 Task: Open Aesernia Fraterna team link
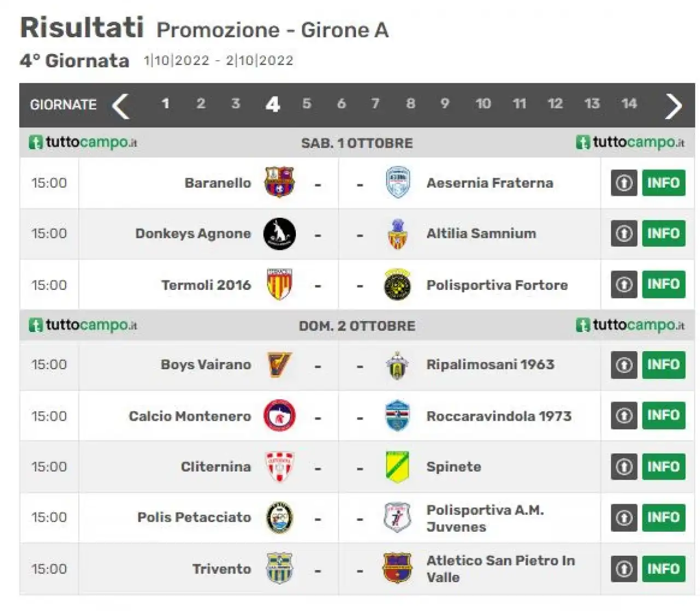[x=489, y=183]
